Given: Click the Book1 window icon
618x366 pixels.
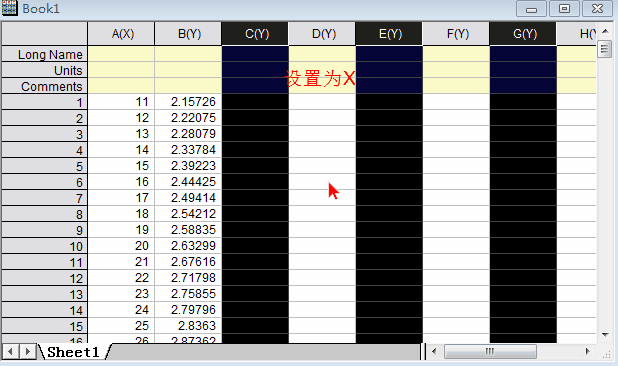Looking at the screenshot, I should 10,8.
